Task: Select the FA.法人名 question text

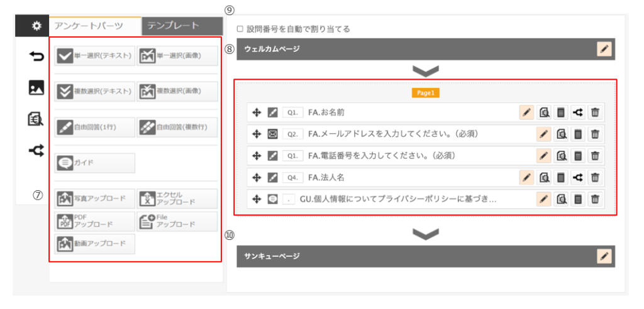Action: (326, 178)
